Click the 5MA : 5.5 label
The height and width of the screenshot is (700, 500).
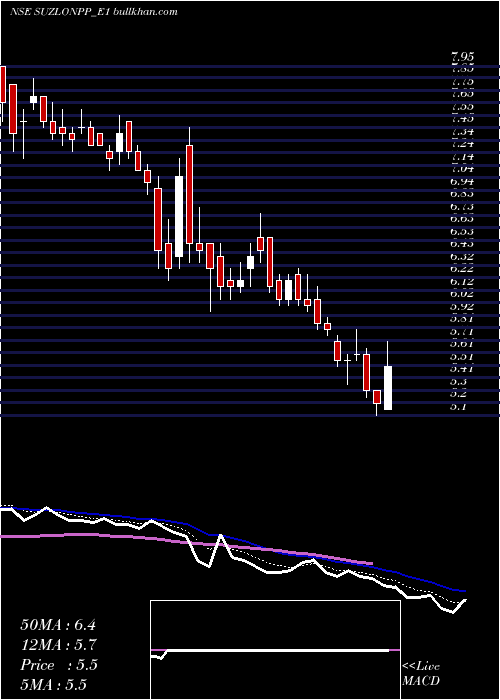point(54,685)
